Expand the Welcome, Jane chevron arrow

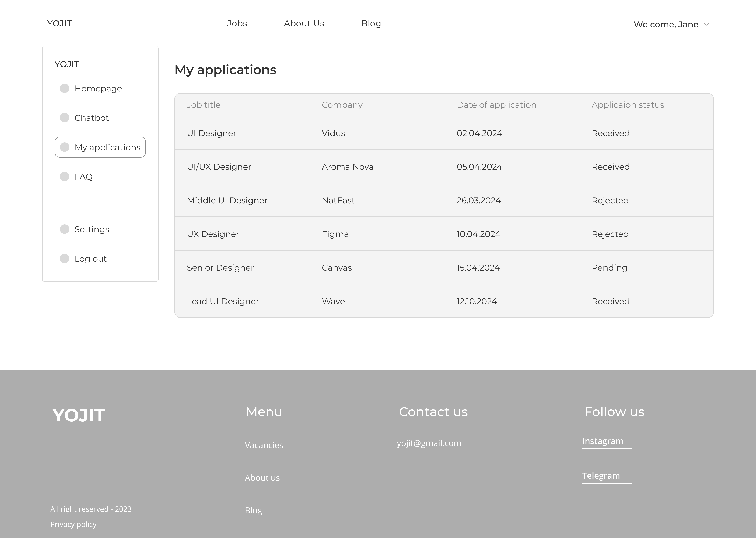706,24
